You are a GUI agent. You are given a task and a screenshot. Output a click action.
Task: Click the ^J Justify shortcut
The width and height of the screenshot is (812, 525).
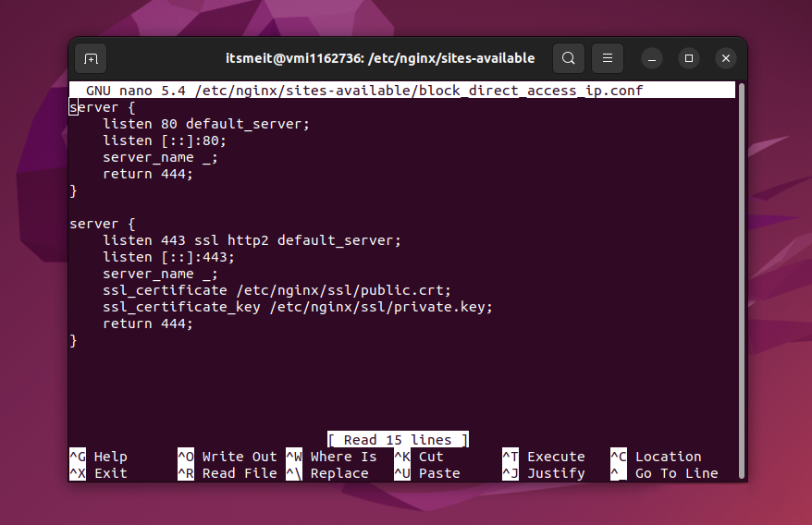[x=544, y=473]
